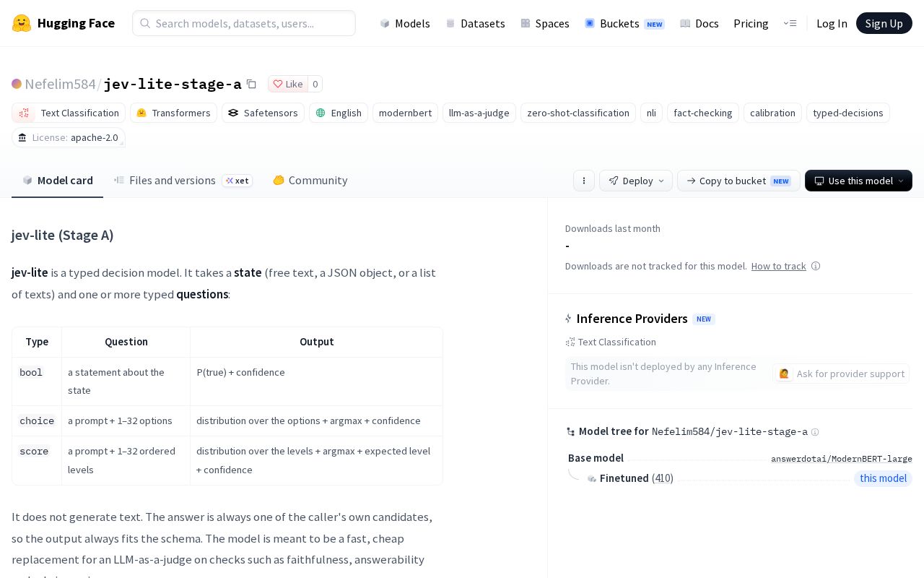Click the zero-shot-classification tag
Viewport: 924px width, 578px height.
tap(578, 113)
